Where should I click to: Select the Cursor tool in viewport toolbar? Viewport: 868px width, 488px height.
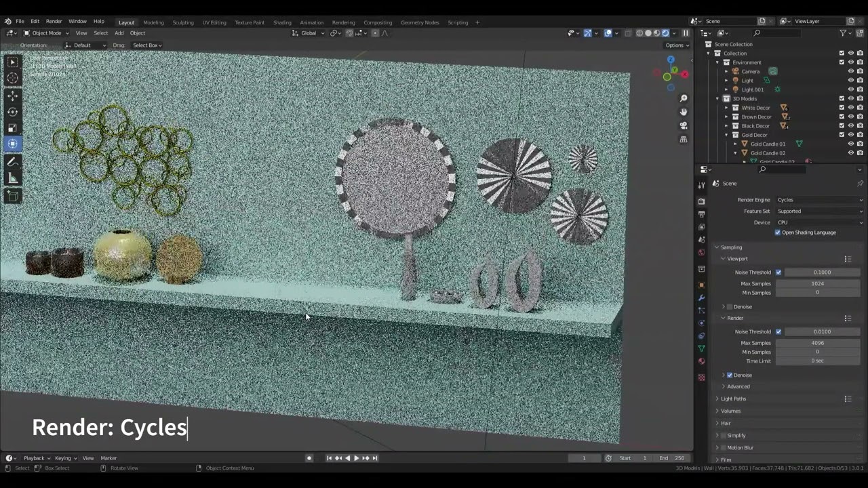[x=13, y=78]
